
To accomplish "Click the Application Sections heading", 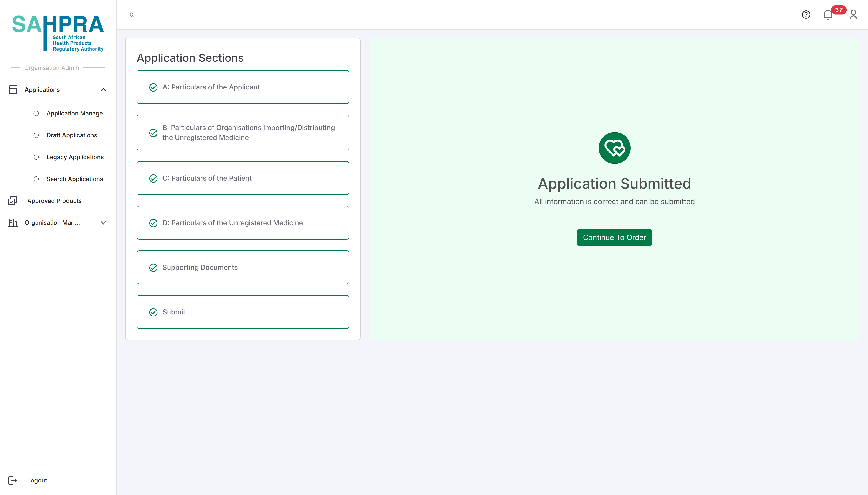I will click(x=190, y=58).
